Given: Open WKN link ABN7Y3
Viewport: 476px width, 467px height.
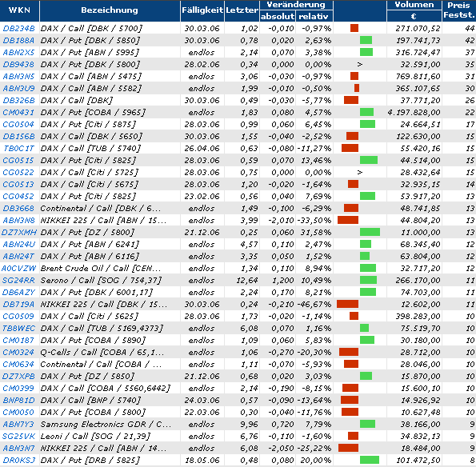Looking at the screenshot, I should pos(18,424).
